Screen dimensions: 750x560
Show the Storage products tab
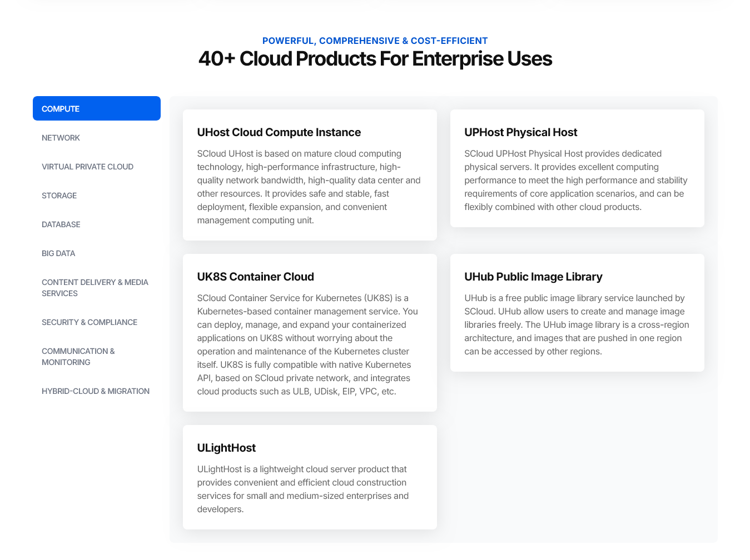click(x=59, y=196)
